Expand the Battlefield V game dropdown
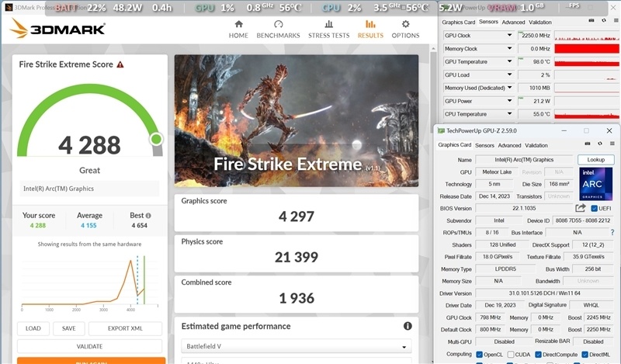The height and width of the screenshot is (364, 621). 296,346
